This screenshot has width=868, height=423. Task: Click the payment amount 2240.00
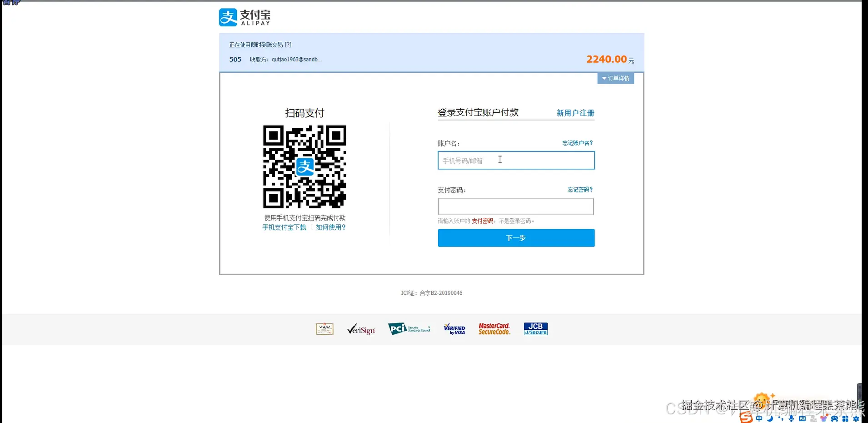607,59
